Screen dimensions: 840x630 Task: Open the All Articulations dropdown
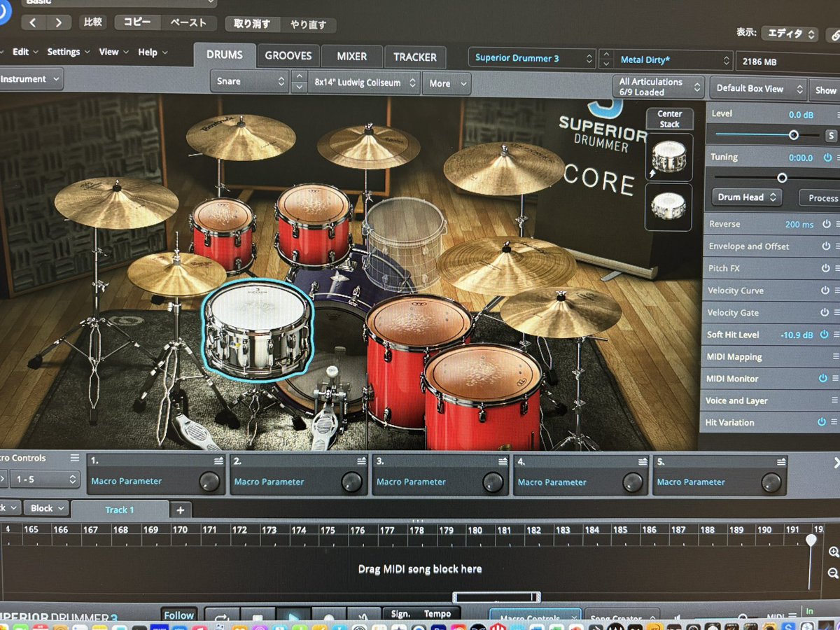click(x=658, y=87)
